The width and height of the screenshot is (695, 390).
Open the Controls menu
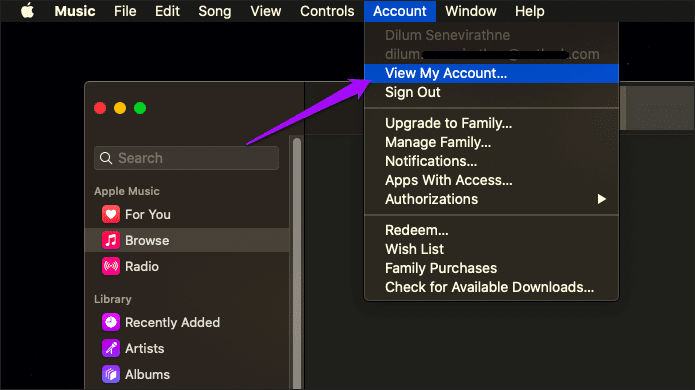click(327, 11)
